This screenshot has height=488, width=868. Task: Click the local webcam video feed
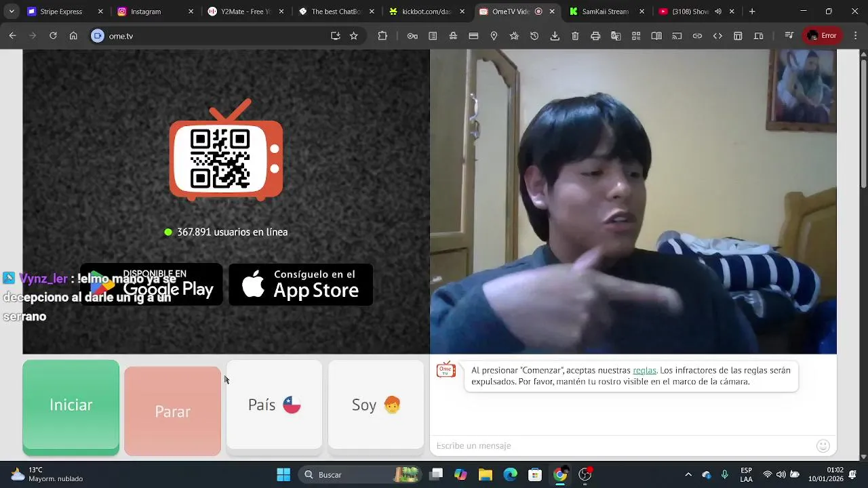[x=633, y=201]
